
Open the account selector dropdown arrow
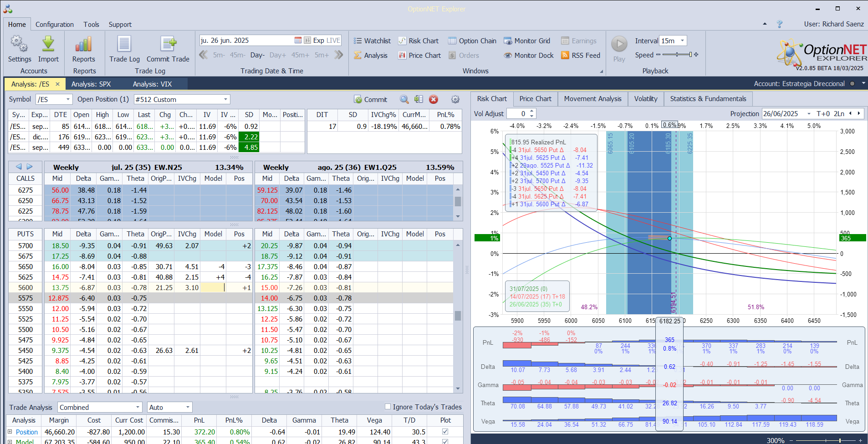tap(863, 83)
